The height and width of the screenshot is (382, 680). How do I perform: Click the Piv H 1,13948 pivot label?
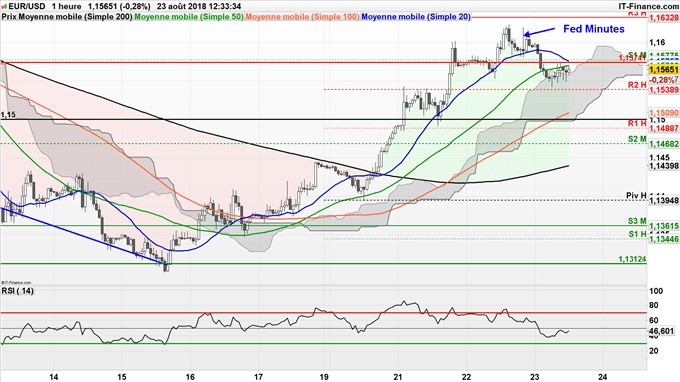coord(653,199)
